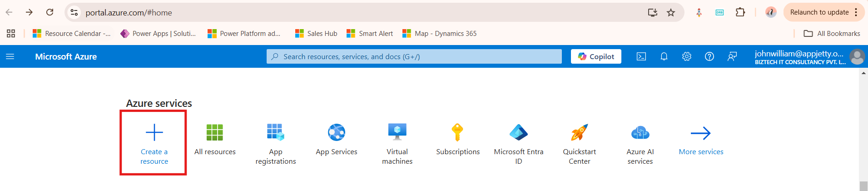868x191 pixels.
Task: Launch Quickstart Center rocket icon
Action: (580, 132)
